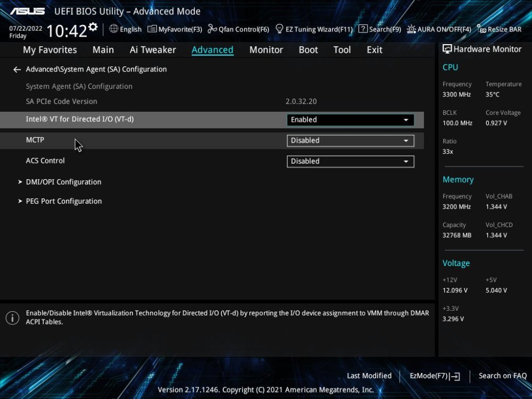Open the Tool tab
This screenshot has height=399, width=532.
click(342, 50)
